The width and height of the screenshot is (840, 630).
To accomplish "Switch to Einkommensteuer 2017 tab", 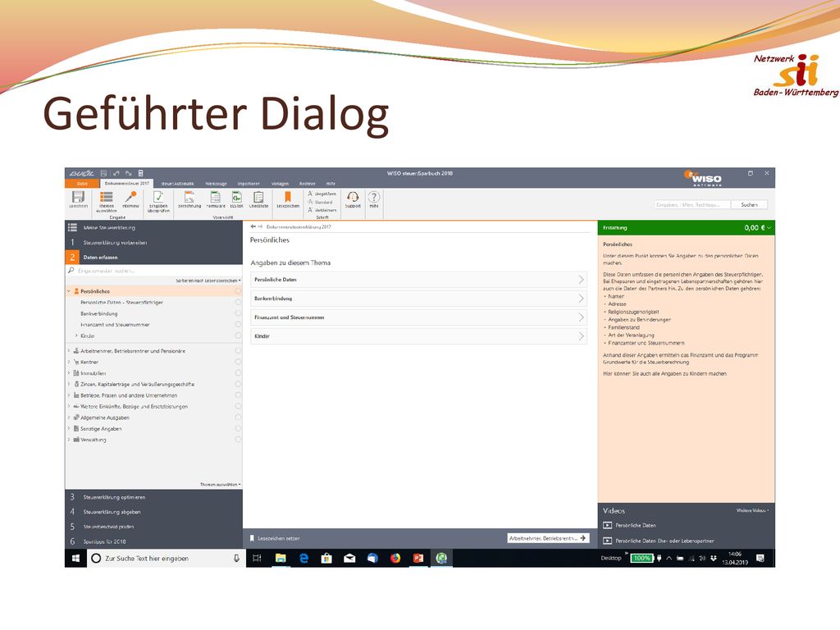I will click(126, 183).
